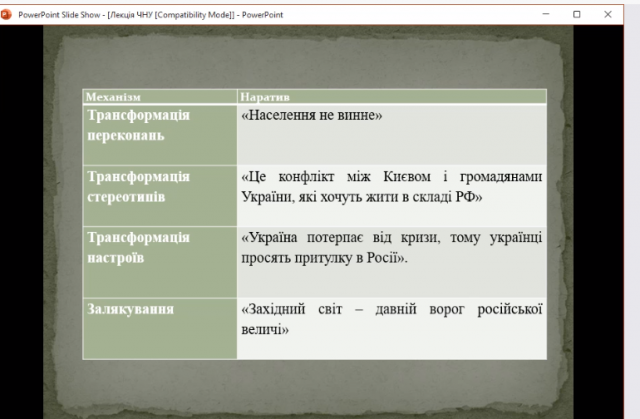The height and width of the screenshot is (419, 640).
Task: Close the PowerPoint Slide Show window
Action: (608, 14)
